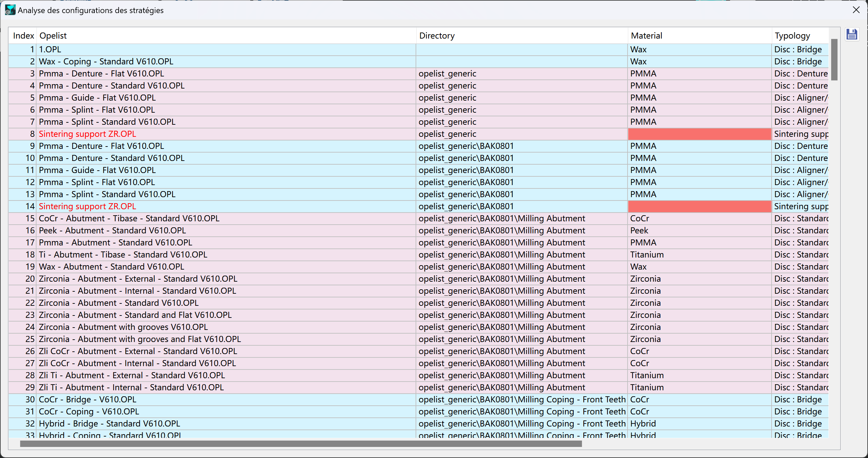Select row 18 Ti - Abutment - Tibase entry
Viewport: 868px width, 458px height.
pyautogui.click(x=419, y=254)
